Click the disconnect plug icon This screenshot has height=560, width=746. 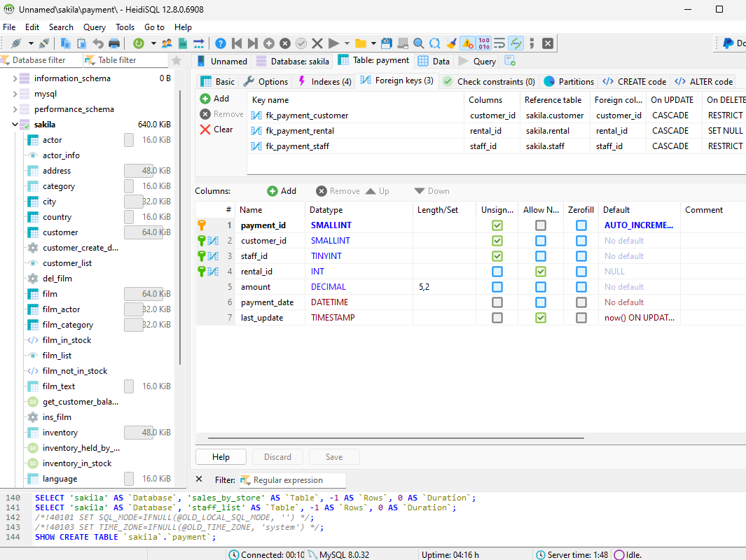44,43
